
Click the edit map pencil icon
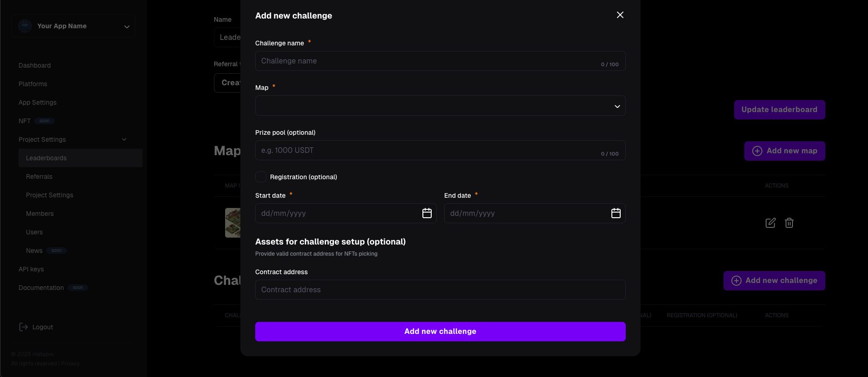(770, 223)
